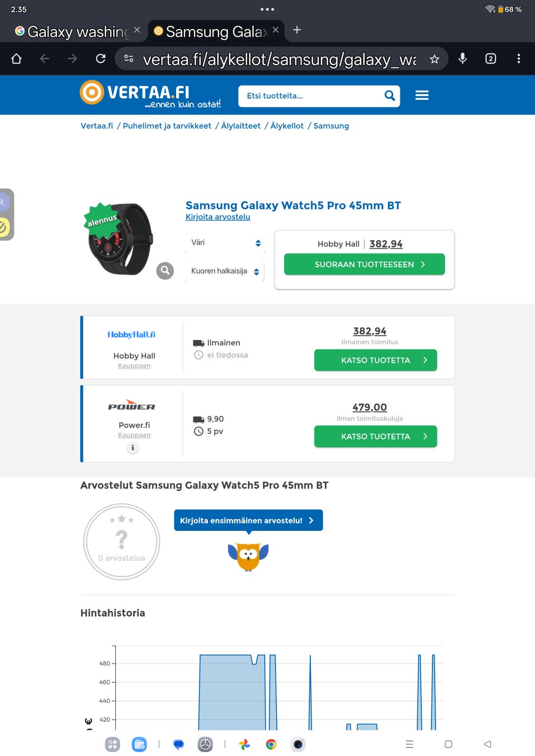Open the hamburger menu on the Vertaa.fi header
This screenshot has width=535, height=756.
coord(422,96)
